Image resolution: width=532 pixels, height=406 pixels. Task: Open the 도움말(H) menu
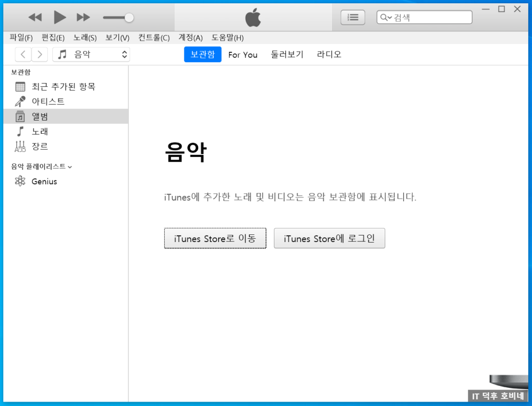coord(227,37)
